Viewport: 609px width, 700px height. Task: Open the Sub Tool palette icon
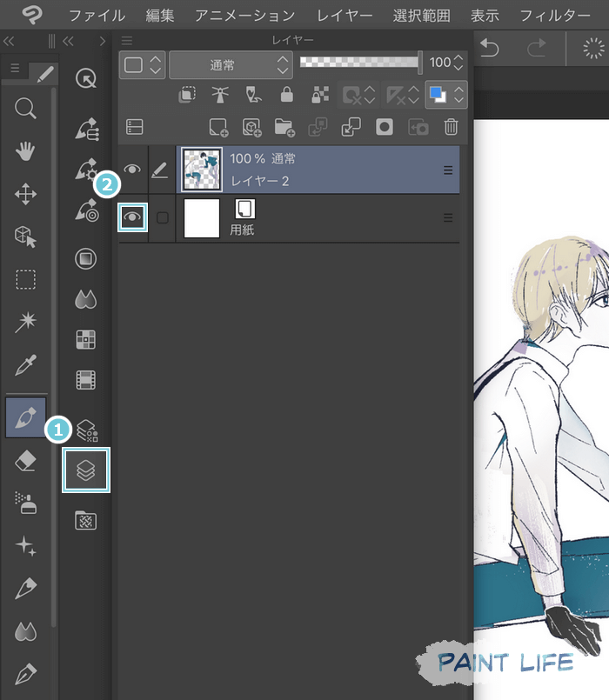pos(87,130)
